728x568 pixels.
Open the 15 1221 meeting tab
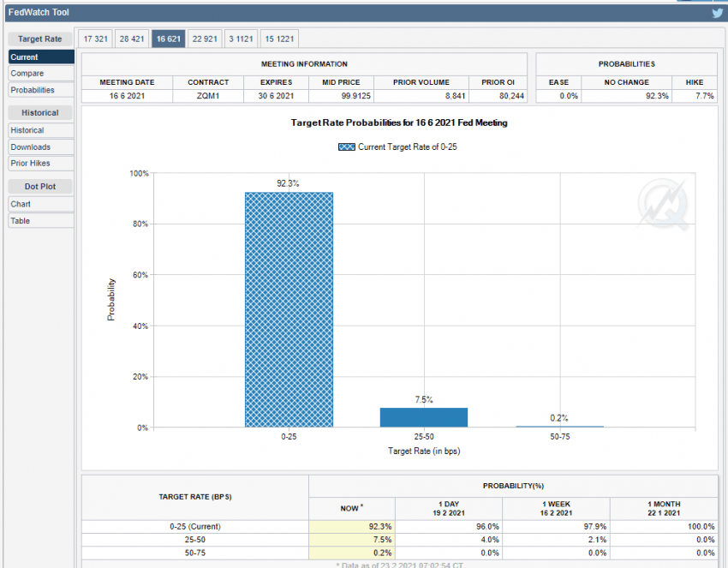(279, 39)
